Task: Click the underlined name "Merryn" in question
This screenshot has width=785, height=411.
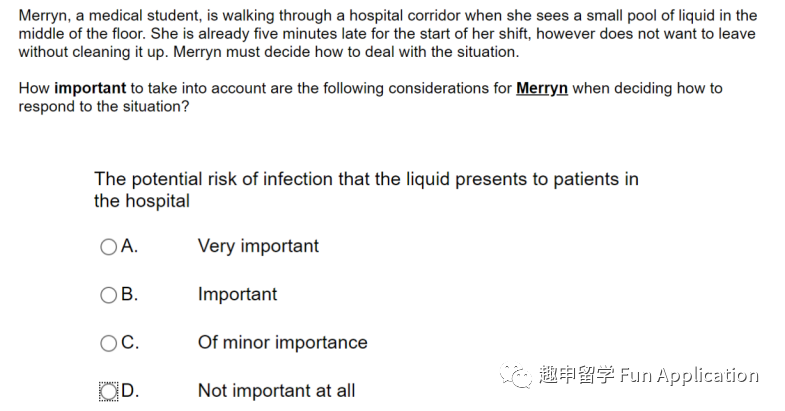Action: [542, 88]
